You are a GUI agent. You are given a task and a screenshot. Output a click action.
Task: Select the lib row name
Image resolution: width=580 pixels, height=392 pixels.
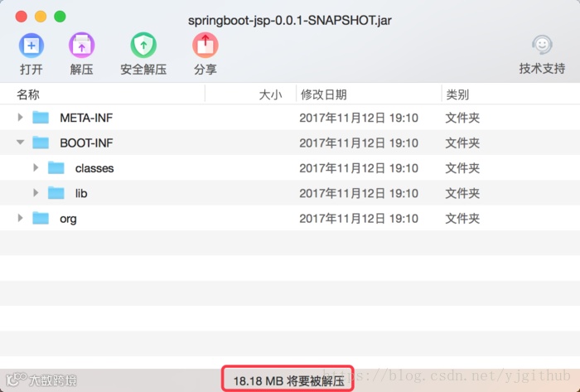click(x=81, y=193)
